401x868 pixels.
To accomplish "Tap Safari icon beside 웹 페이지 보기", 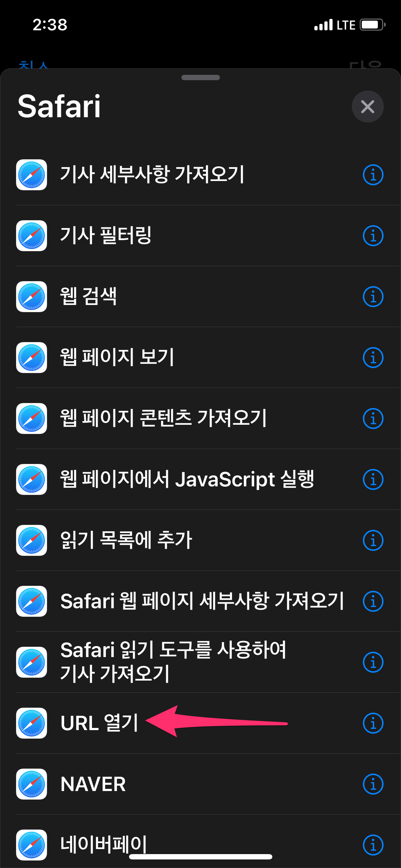I will tap(31, 357).
